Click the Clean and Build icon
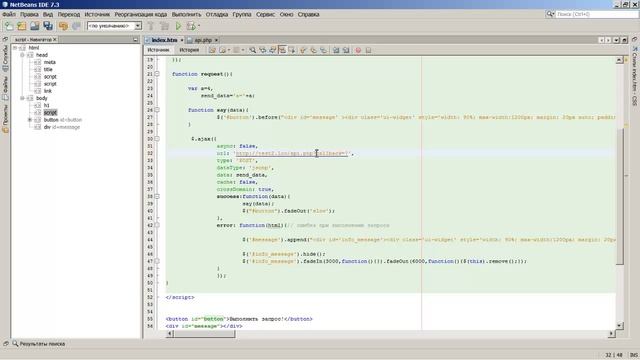 pos(164,26)
